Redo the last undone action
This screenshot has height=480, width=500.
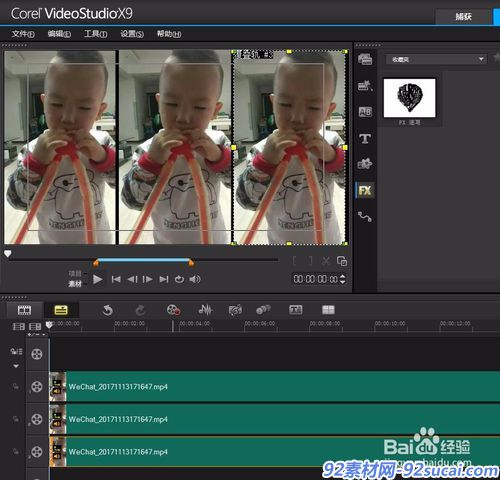tap(140, 310)
